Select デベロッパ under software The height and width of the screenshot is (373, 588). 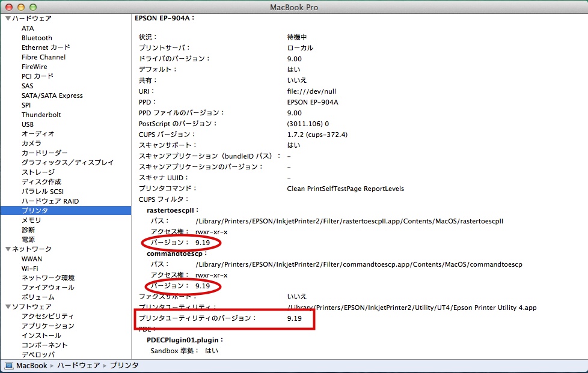click(38, 354)
